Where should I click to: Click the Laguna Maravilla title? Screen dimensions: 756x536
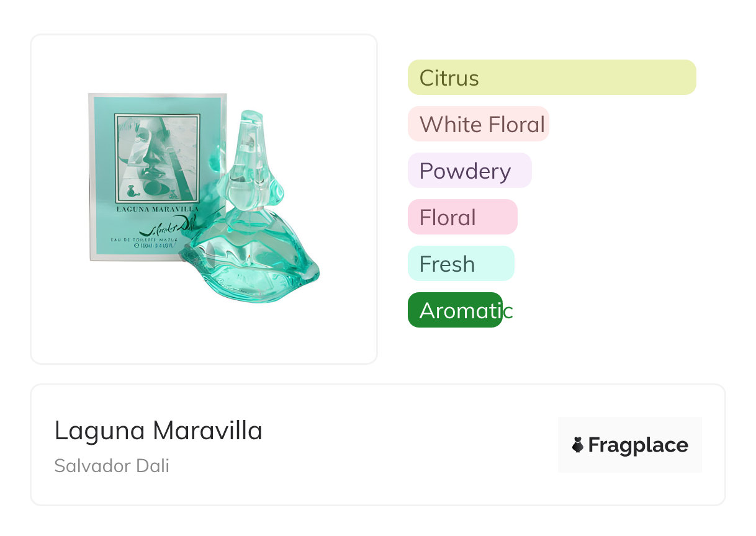point(158,431)
